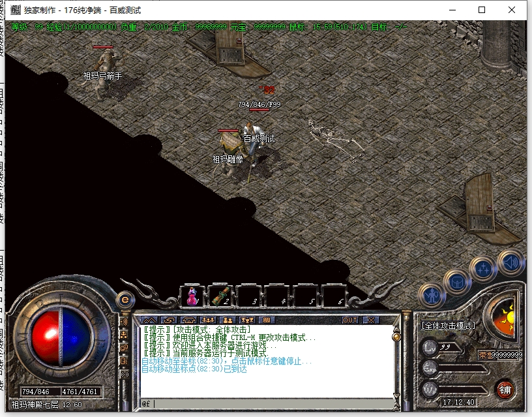532x417 pixels.
Task: Click the orange 'e' round button
Action: coord(125,300)
